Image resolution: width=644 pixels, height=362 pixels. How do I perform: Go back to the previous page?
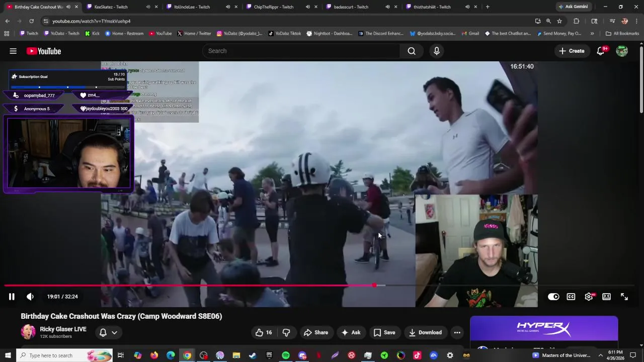point(7,21)
